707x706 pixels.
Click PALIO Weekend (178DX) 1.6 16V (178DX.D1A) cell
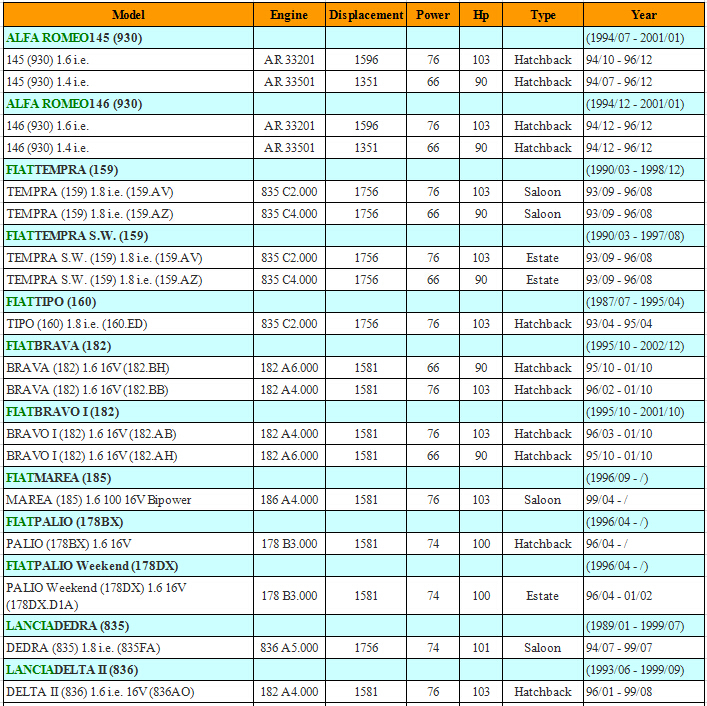(128, 596)
